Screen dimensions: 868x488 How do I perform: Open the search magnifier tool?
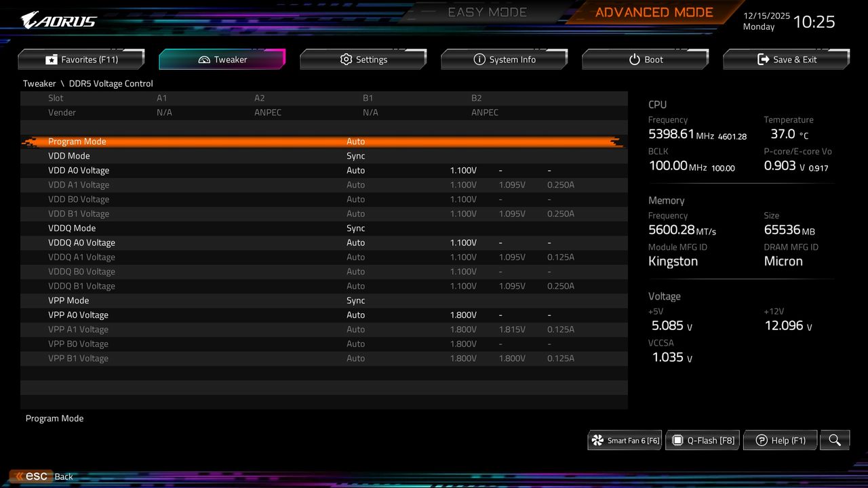pos(834,440)
